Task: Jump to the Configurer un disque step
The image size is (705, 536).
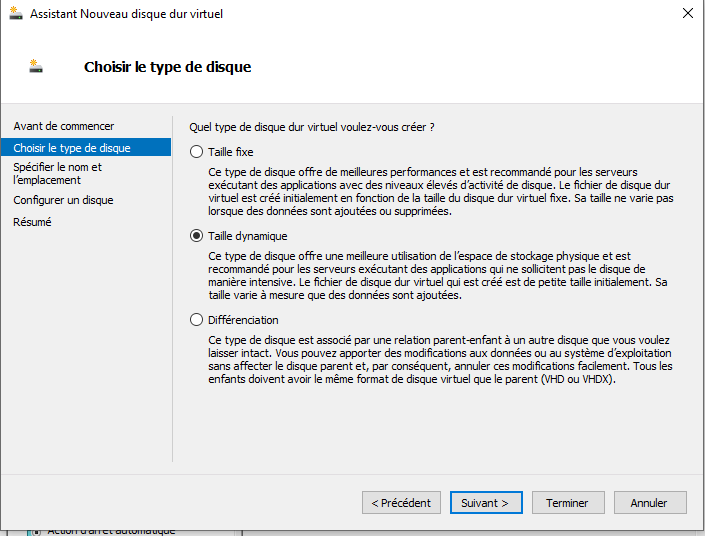Action: click(x=63, y=200)
